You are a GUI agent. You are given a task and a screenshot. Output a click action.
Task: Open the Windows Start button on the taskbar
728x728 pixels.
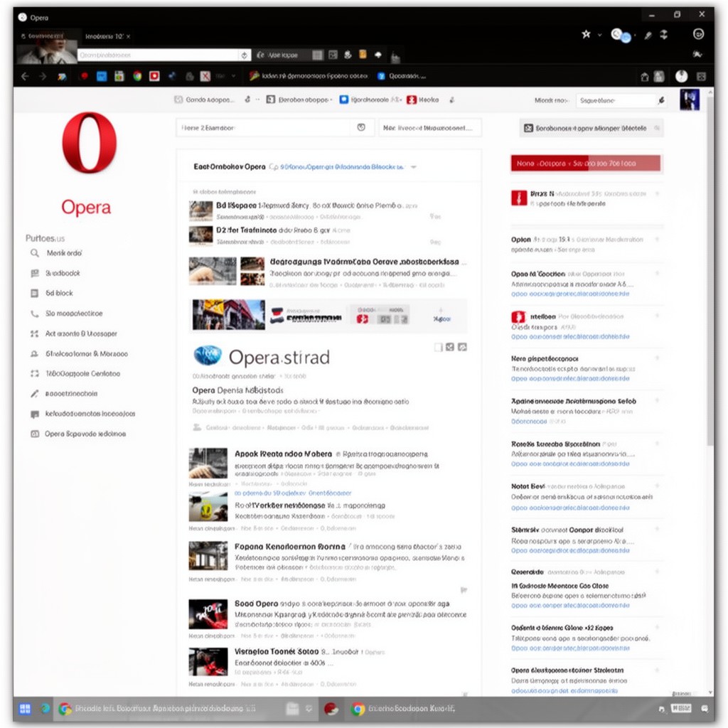click(x=25, y=709)
